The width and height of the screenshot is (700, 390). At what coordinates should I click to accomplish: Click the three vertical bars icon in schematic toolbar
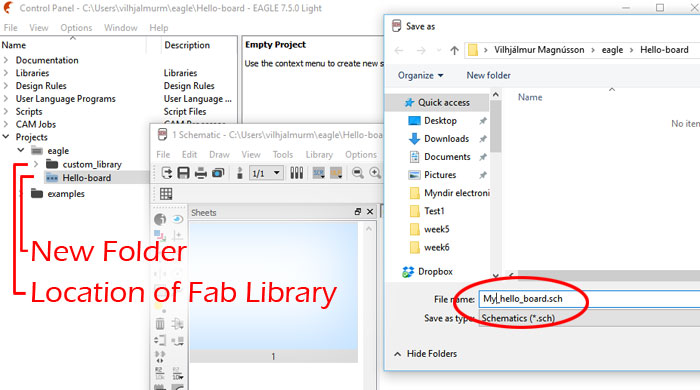click(x=297, y=173)
